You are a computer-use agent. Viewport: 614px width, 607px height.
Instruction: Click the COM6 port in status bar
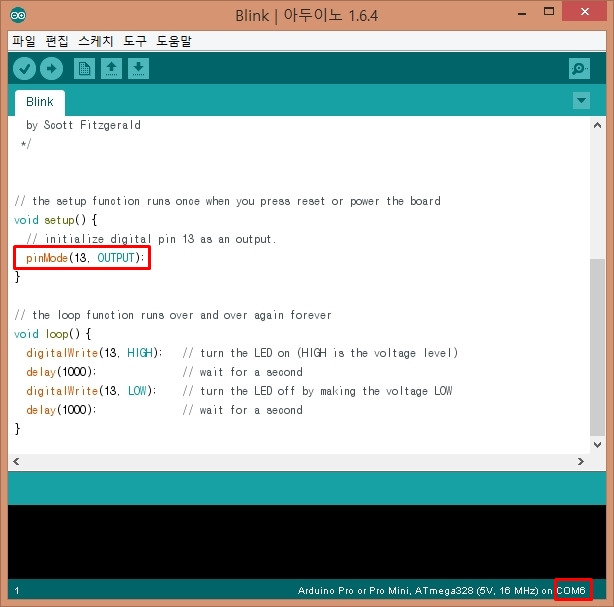pos(571,591)
